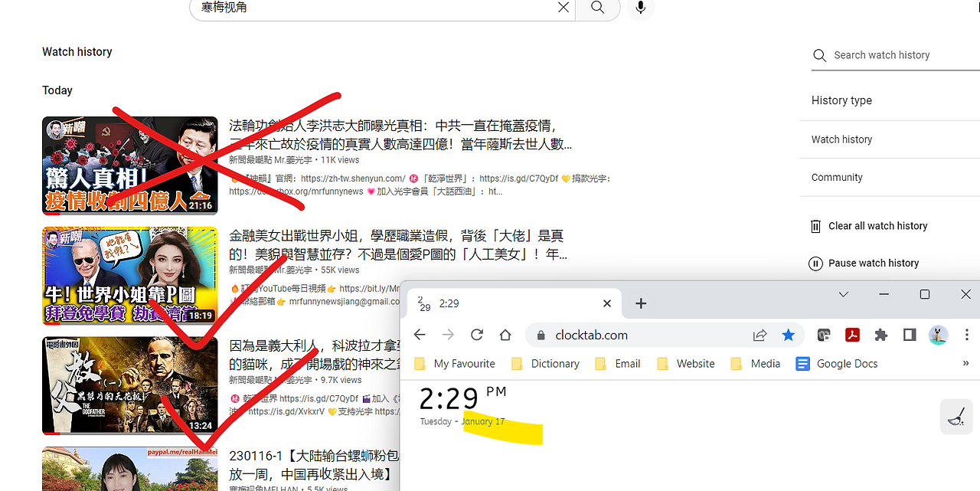The image size is (980, 491).
Task: Open the Google Docs bookmark
Action: tap(837, 364)
